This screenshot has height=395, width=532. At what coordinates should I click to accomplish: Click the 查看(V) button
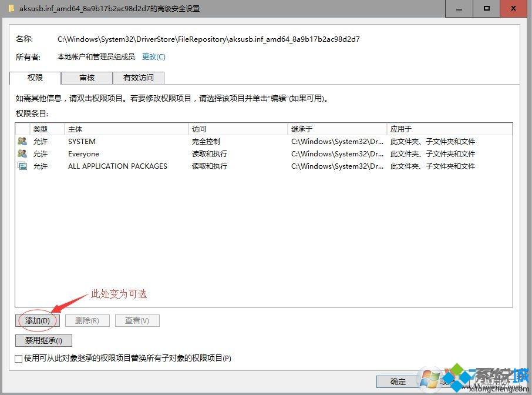137,320
